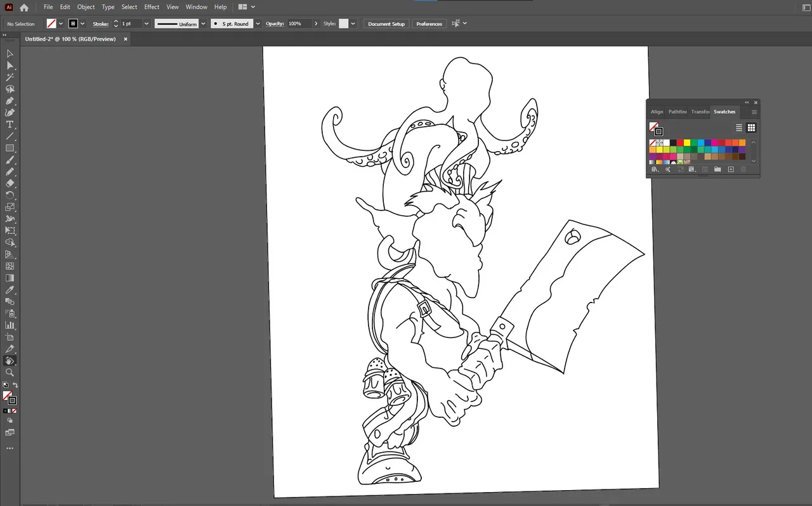The image size is (812, 506).
Task: Switch to the Align tab
Action: (657, 112)
